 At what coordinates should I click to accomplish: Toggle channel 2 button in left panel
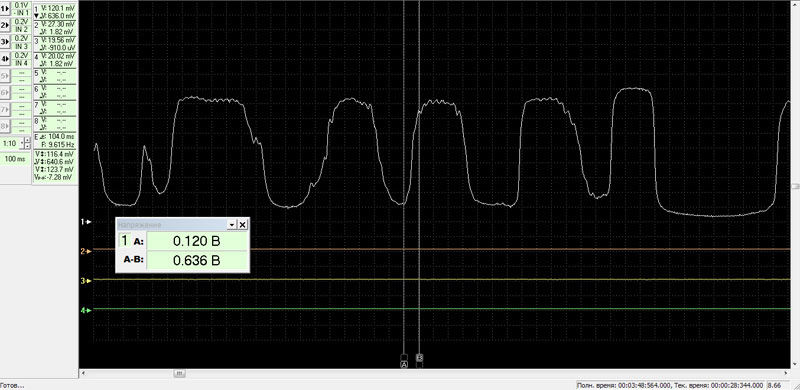(x=6, y=26)
